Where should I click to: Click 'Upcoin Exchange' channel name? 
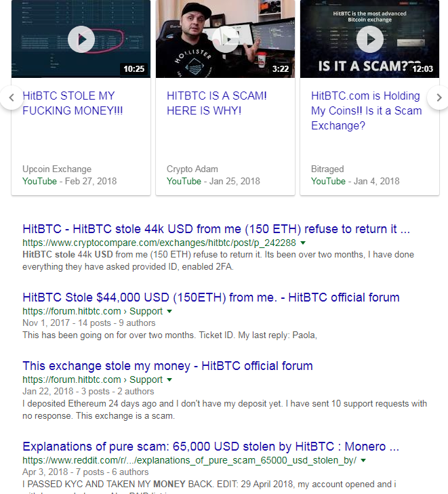tap(57, 169)
